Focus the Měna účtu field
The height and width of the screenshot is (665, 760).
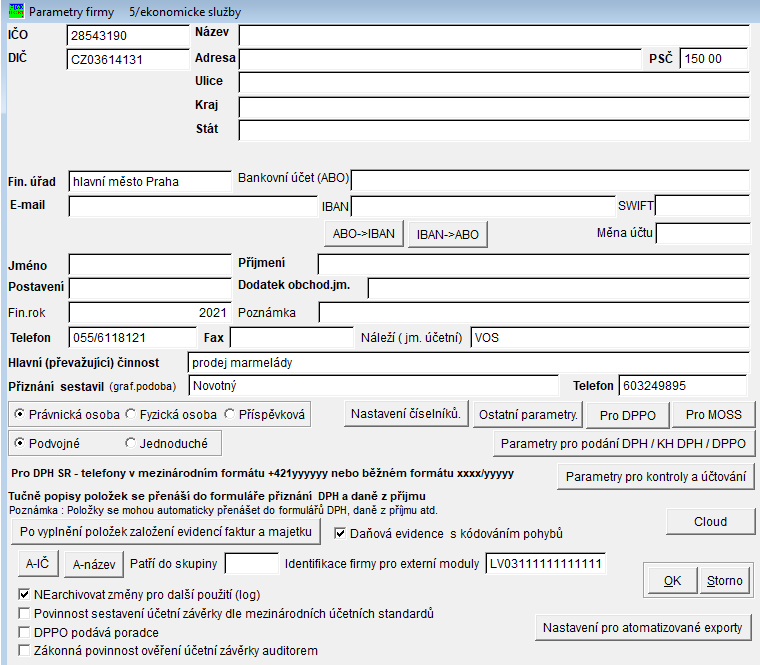click(x=703, y=234)
